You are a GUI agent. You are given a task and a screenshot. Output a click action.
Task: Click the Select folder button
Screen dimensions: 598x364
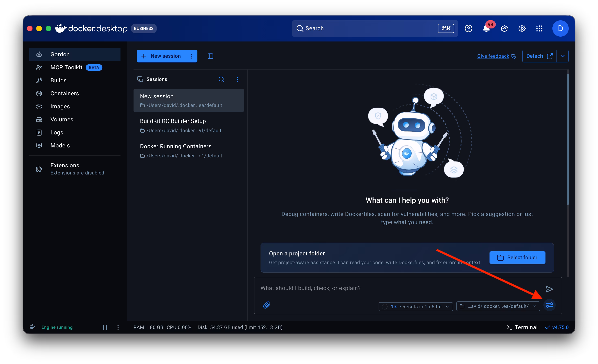[517, 257]
